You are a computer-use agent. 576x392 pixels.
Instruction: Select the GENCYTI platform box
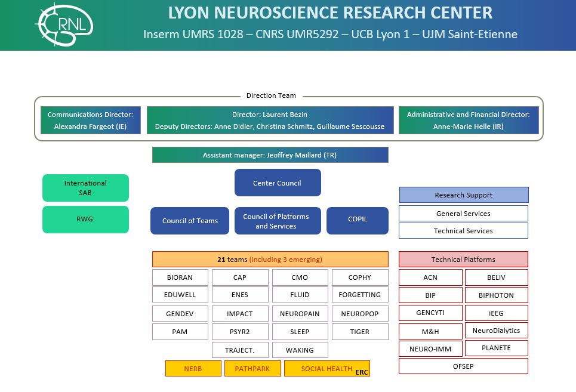430,313
